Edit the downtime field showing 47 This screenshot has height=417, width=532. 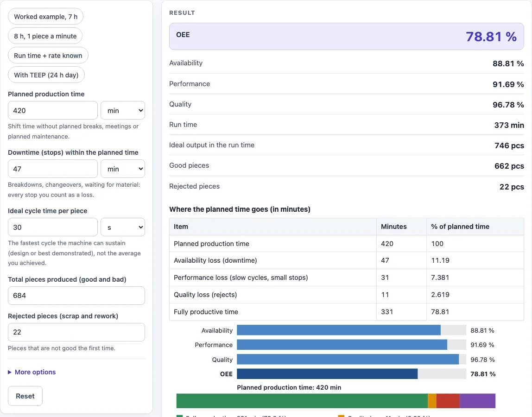click(52, 169)
